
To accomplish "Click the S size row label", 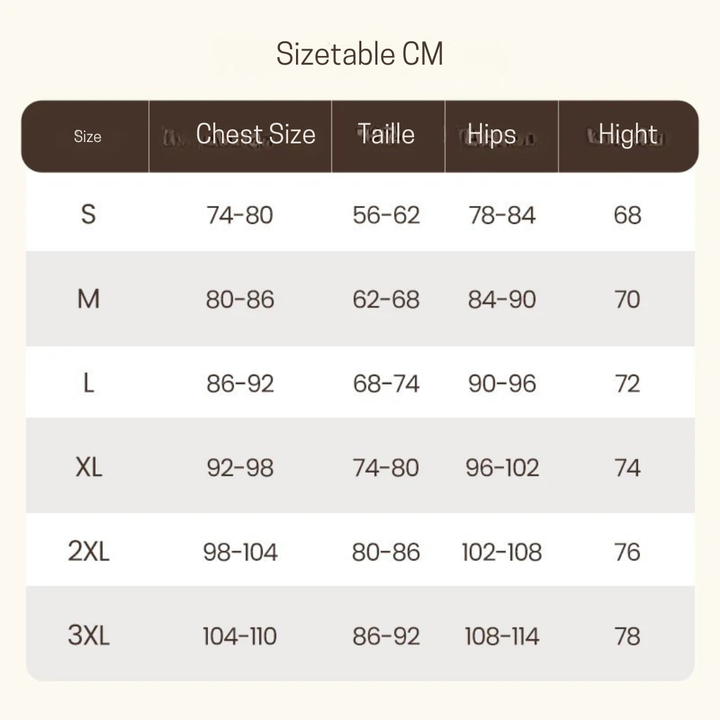I will [x=88, y=214].
